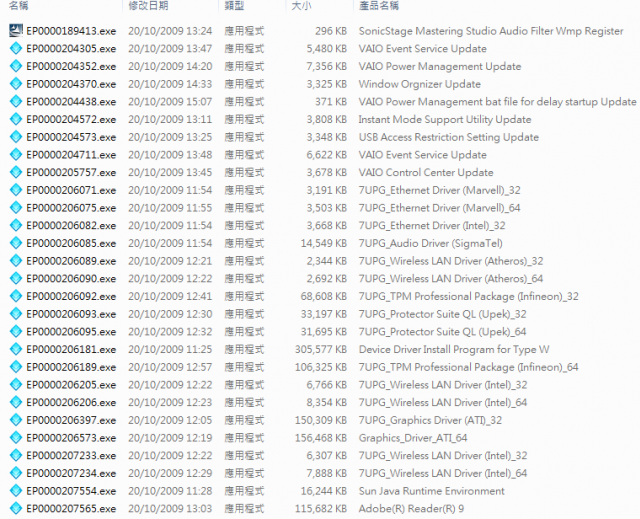Viewport: 640px width, 519px height.
Task: Click '7UPG_Wireless LAN Driver (Atheros)_32' text
Action: pyautogui.click(x=451, y=261)
